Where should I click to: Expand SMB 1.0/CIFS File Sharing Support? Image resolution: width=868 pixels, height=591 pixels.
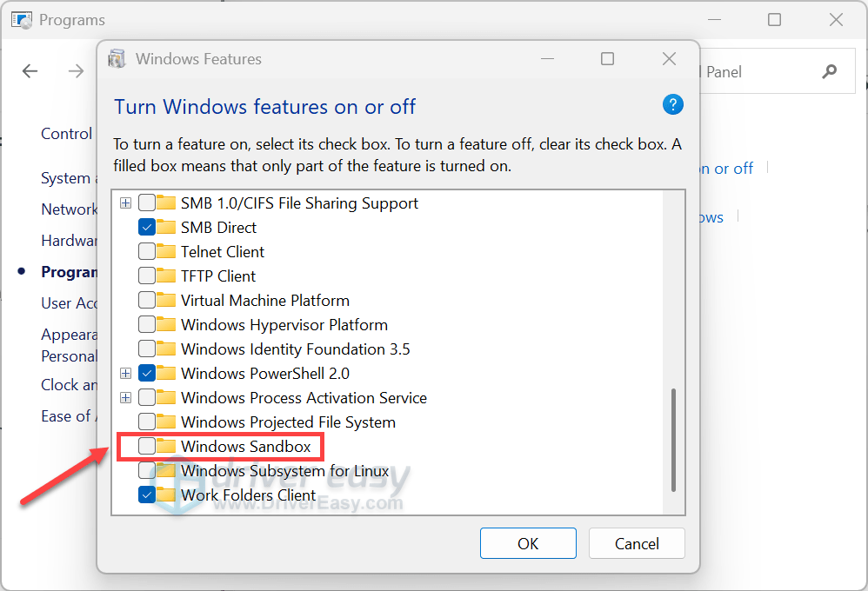pyautogui.click(x=125, y=203)
